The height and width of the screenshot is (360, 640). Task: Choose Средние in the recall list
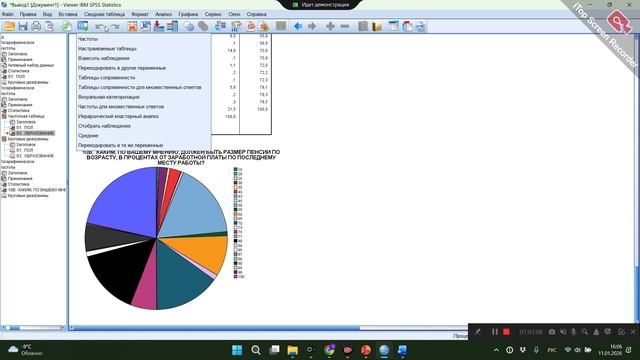[x=144, y=136]
